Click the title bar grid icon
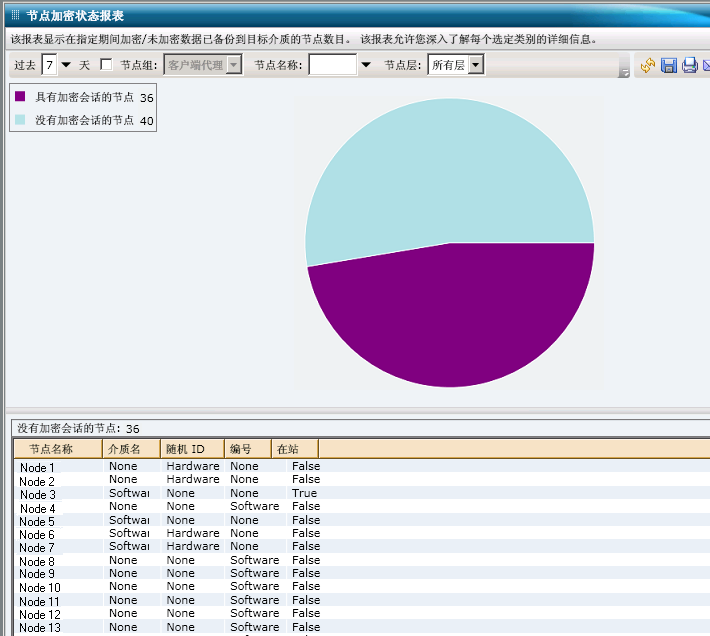This screenshot has height=636, width=710. point(15,15)
